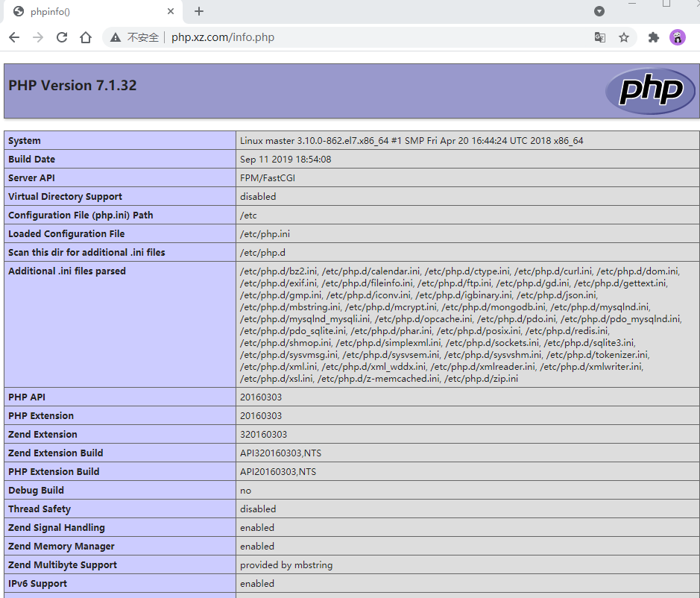The width and height of the screenshot is (700, 598).
Task: Click Zend Extension Build label
Action: point(56,453)
